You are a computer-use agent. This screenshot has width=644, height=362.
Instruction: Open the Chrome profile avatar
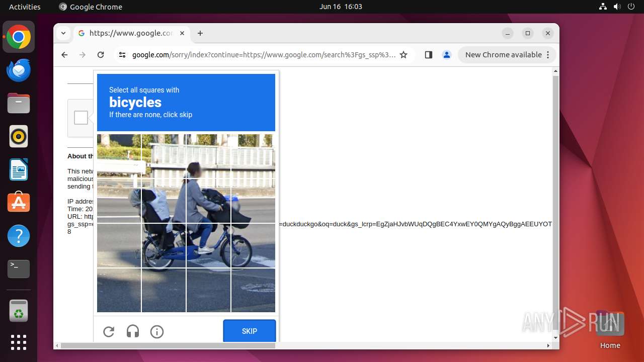pyautogui.click(x=447, y=55)
